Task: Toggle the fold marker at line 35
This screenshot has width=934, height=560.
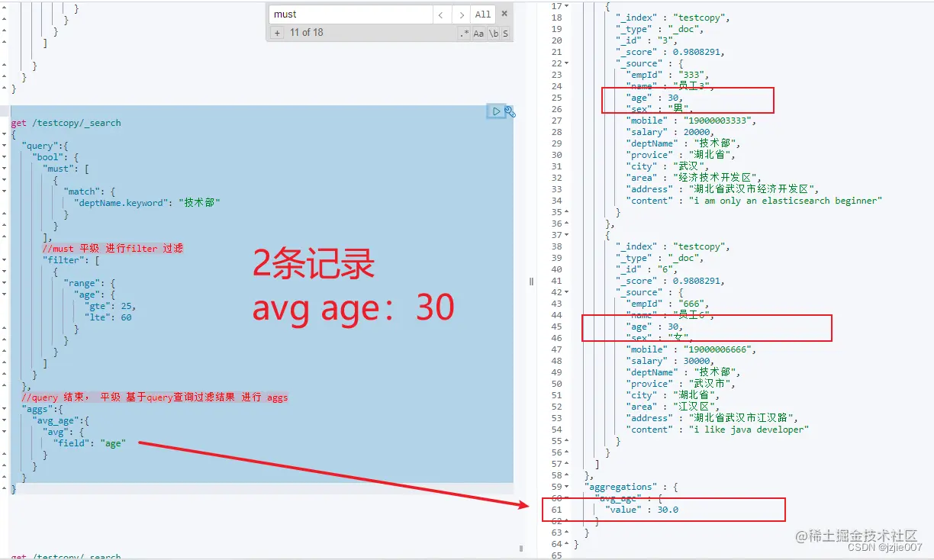Action: (565, 211)
